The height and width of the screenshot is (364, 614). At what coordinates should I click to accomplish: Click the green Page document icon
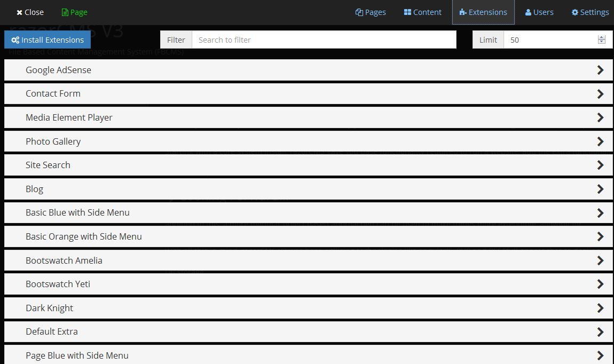65,12
